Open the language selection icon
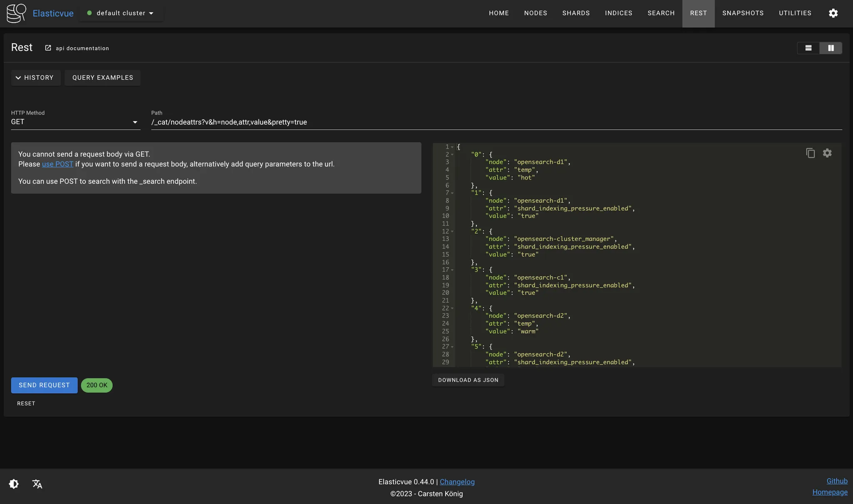 coord(37,484)
